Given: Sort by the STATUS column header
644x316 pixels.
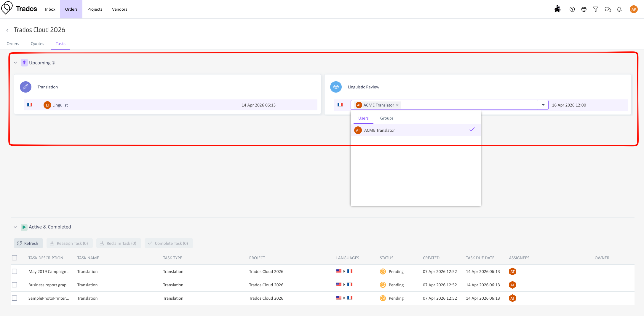Looking at the screenshot, I should pos(386,258).
